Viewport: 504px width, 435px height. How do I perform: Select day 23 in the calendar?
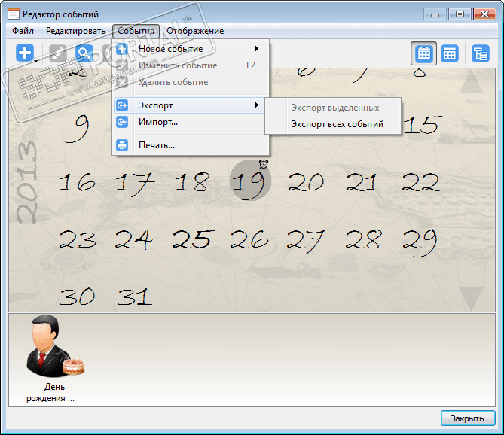click(x=78, y=239)
